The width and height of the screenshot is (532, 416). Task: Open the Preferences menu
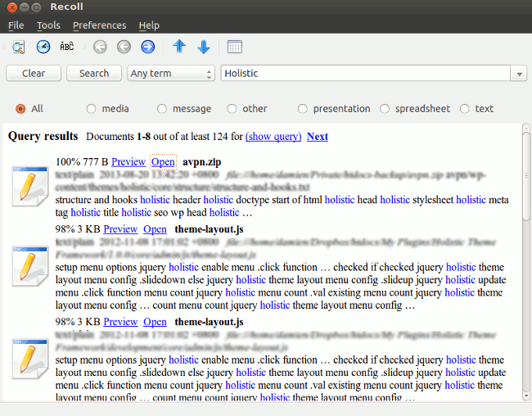click(99, 25)
